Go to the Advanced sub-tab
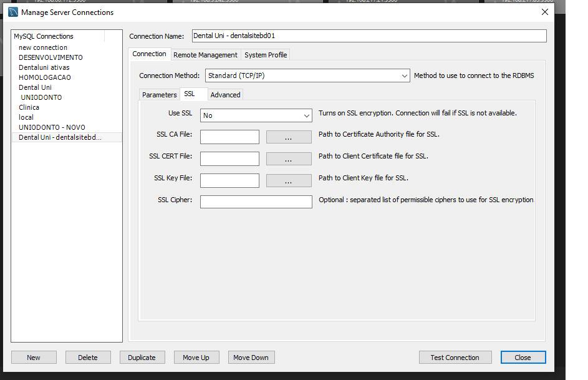The width and height of the screenshot is (588, 380). pos(225,95)
